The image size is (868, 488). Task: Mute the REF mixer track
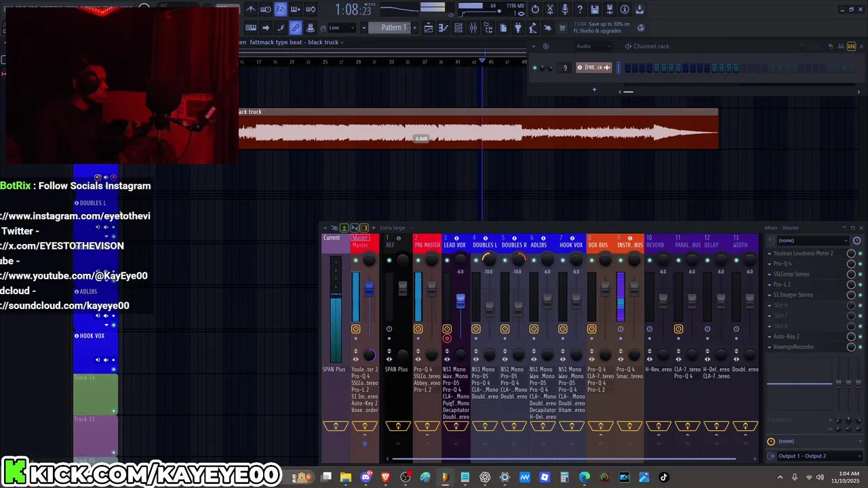pyautogui.click(x=389, y=260)
